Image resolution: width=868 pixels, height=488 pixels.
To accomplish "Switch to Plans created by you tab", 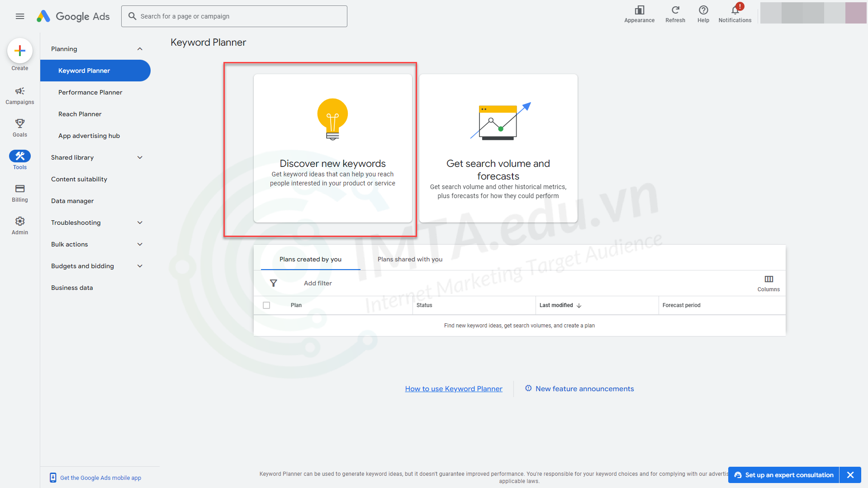I will coord(310,259).
